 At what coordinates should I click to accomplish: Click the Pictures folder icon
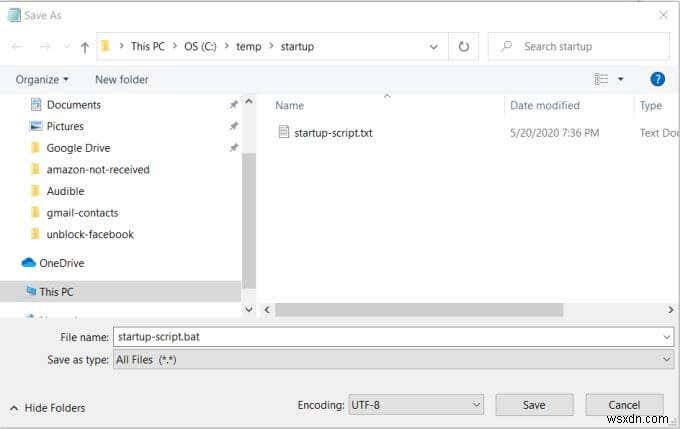pos(36,126)
